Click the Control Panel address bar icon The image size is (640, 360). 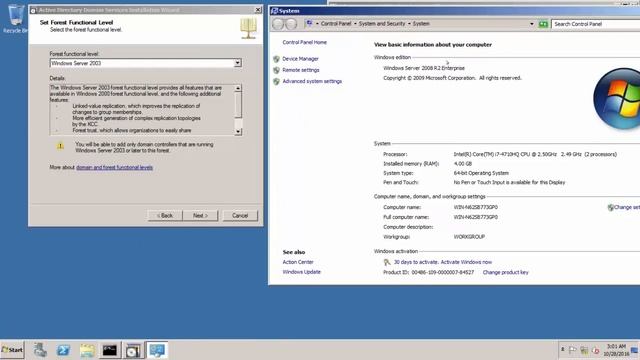coord(309,24)
